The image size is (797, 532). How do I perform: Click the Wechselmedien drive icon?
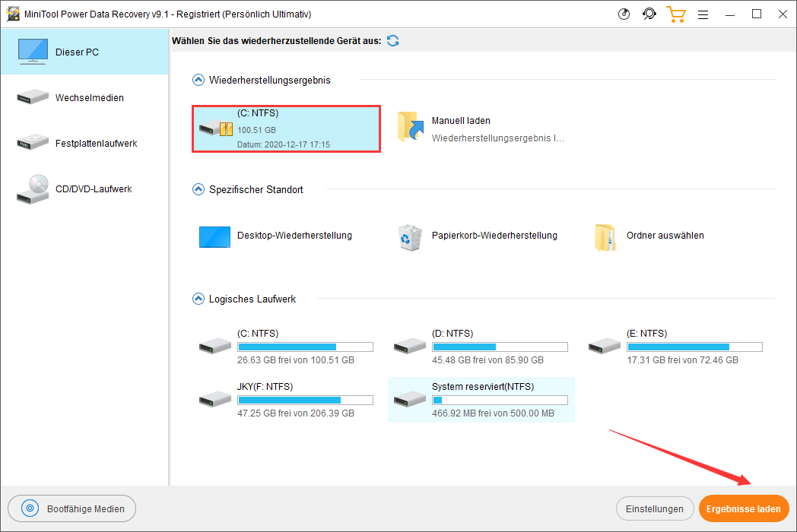(33, 97)
